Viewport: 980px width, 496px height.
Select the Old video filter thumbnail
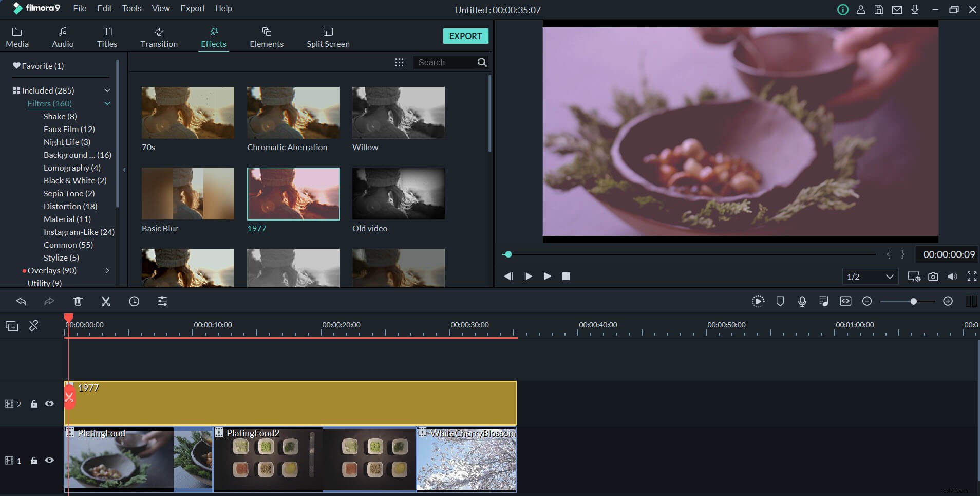pos(398,194)
